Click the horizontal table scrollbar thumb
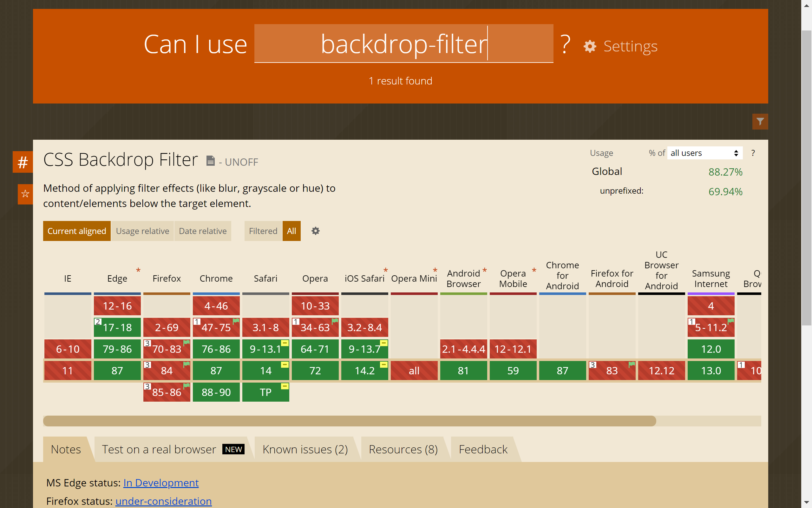 [x=349, y=421]
